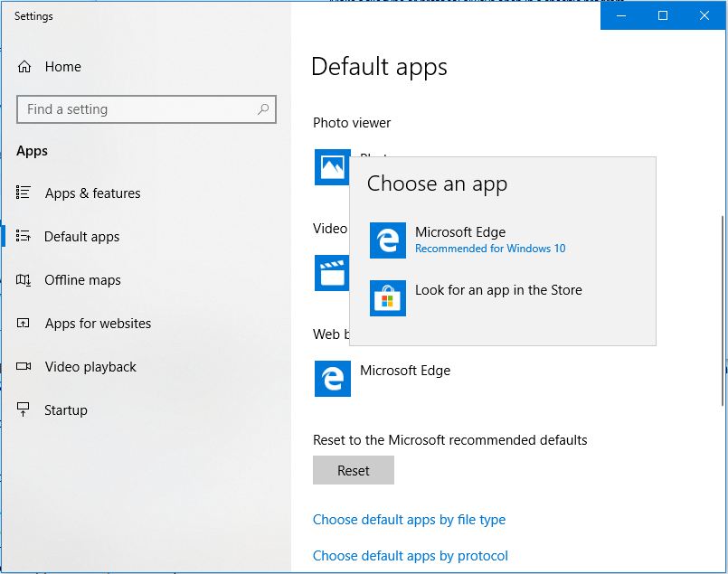Click the magnifier icon in the search box
728x574 pixels.
pyautogui.click(x=263, y=109)
